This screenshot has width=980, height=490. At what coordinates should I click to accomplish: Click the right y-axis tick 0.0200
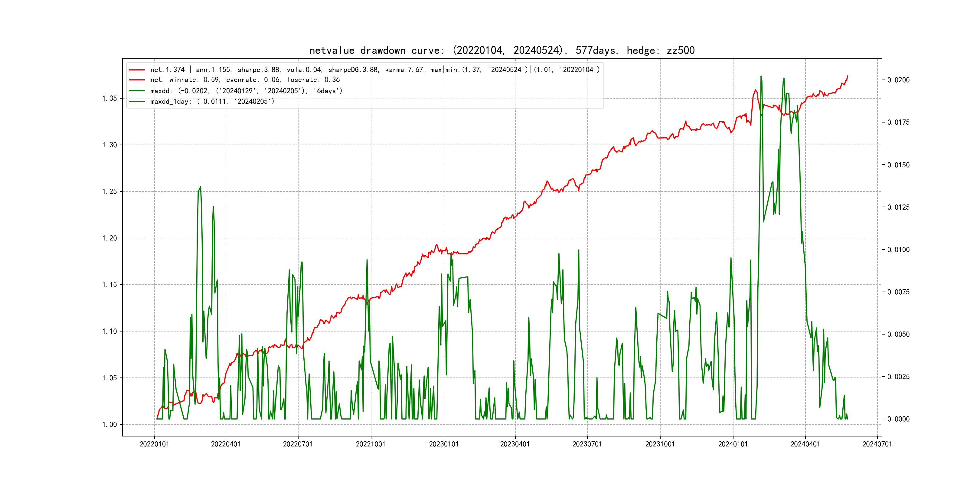coord(898,80)
